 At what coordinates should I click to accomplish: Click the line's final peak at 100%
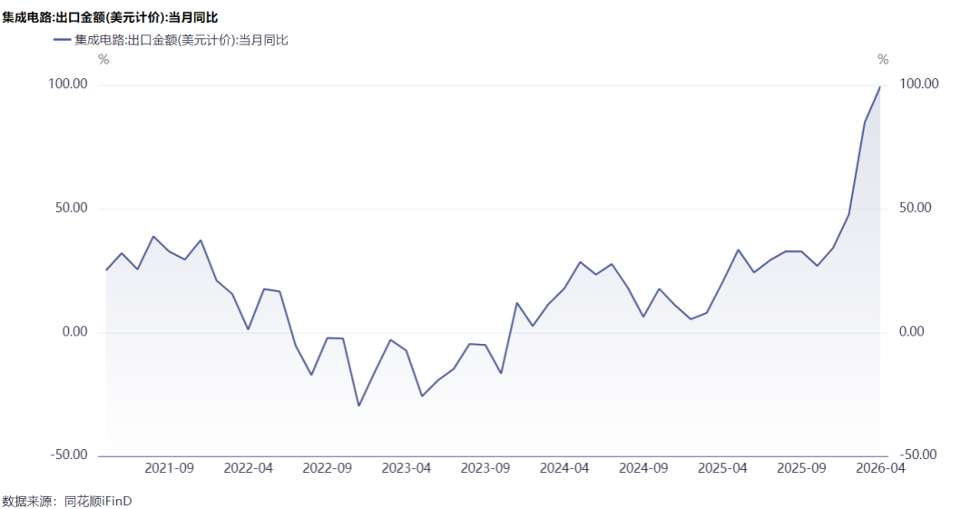point(880,87)
